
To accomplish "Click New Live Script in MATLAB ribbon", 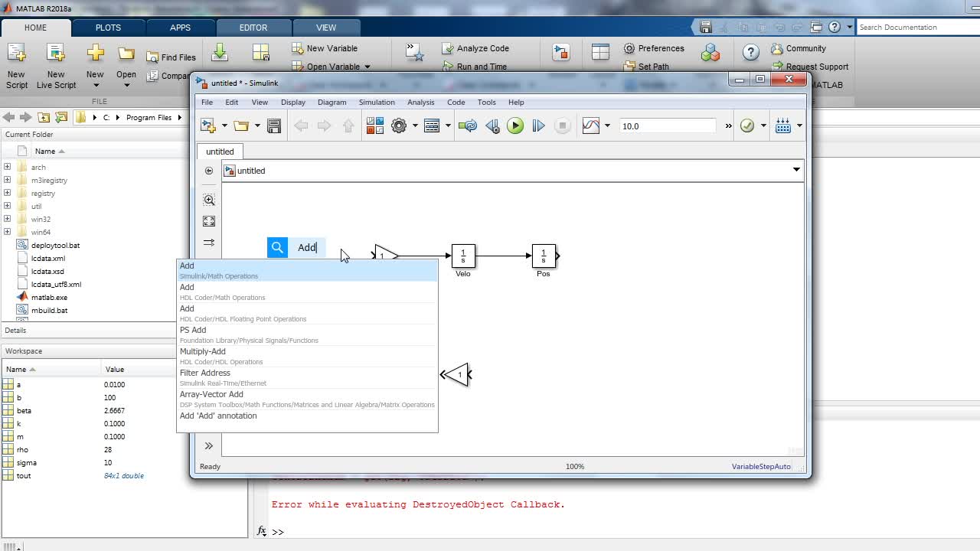I will (56, 66).
